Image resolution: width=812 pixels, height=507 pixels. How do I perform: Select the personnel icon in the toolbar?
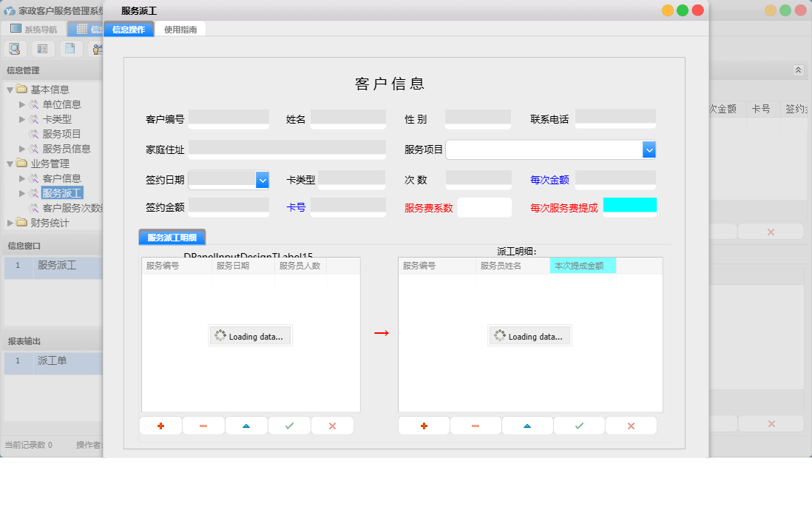click(x=96, y=48)
